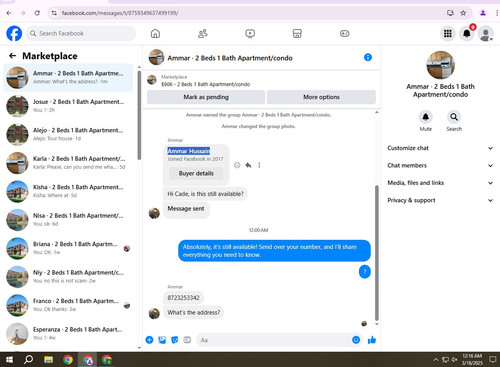Screen dimensions: 500x367
Task: Click the conversation title in header
Action: coord(230,58)
